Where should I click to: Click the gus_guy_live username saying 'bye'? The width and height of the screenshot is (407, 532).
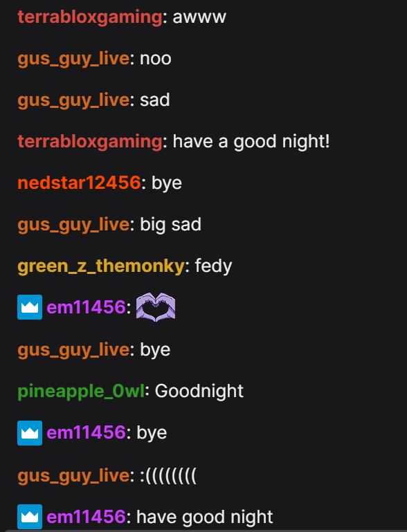tap(73, 350)
